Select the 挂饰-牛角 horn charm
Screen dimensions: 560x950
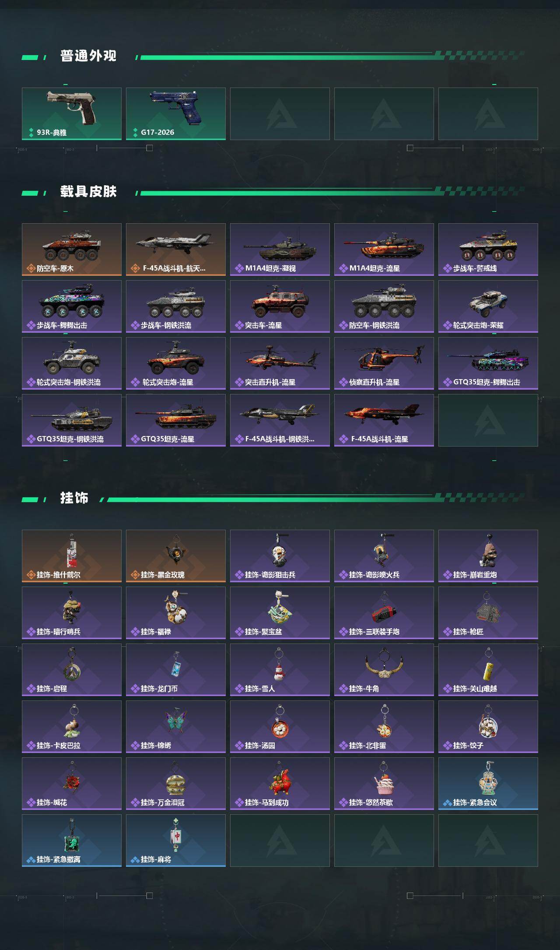[x=384, y=670]
